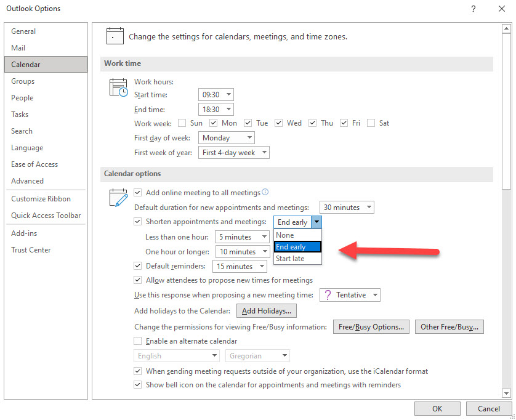Close the Outlook Options dialog

(x=502, y=9)
